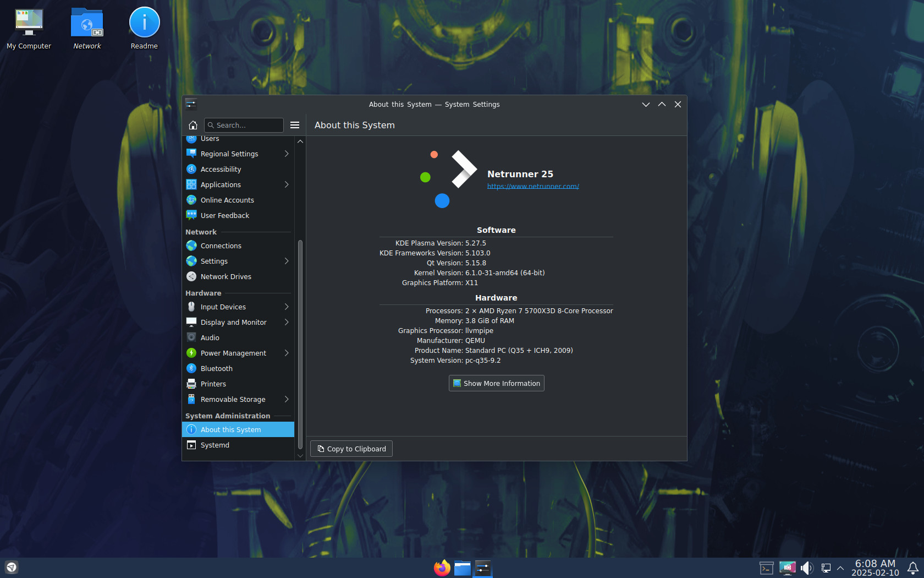Expand Input Devices submenu arrow
924x578 pixels.
tap(287, 307)
